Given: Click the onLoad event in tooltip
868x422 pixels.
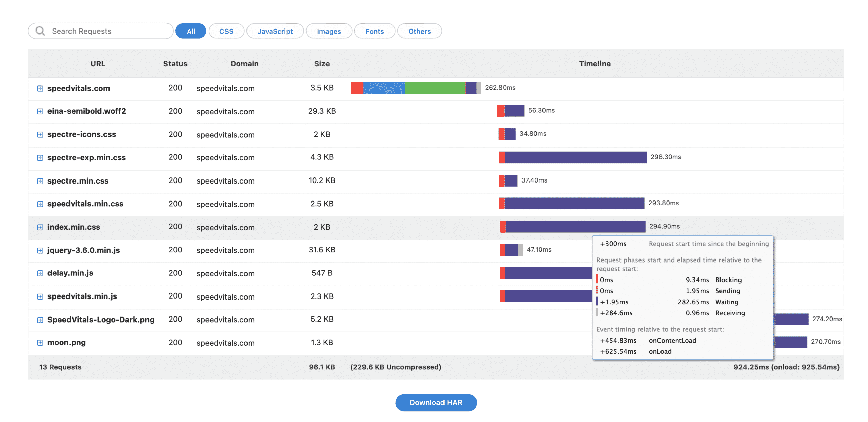Looking at the screenshot, I should point(660,352).
